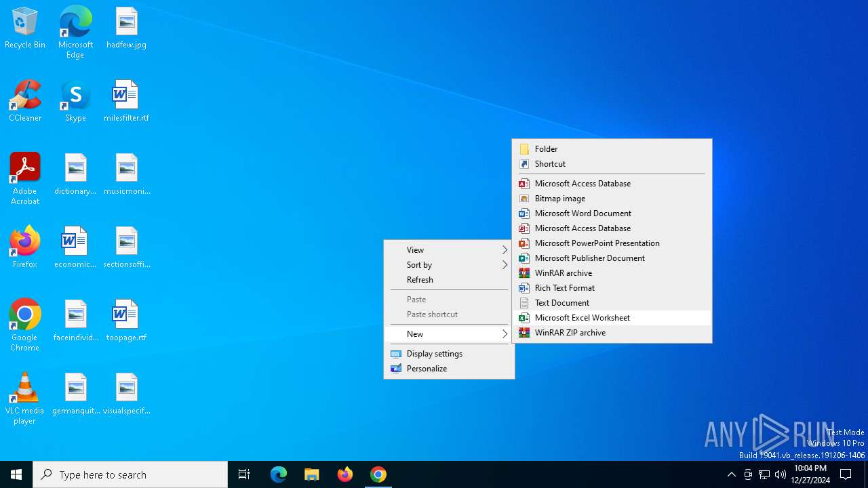The height and width of the screenshot is (488, 868).
Task: Select the dictionary image file icon
Action: [75, 175]
